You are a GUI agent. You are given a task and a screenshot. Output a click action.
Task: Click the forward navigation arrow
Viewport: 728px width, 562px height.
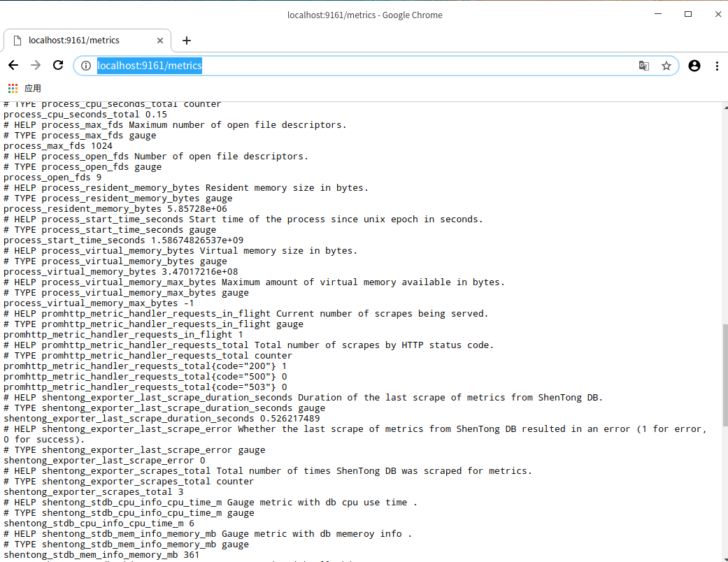[x=36, y=66]
